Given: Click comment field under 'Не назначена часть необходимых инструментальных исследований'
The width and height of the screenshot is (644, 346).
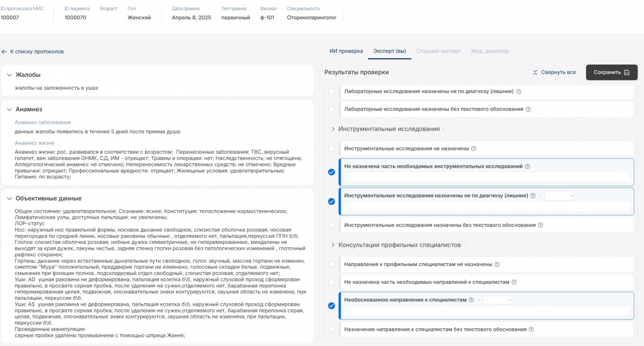Looking at the screenshot, I should coord(486,177).
